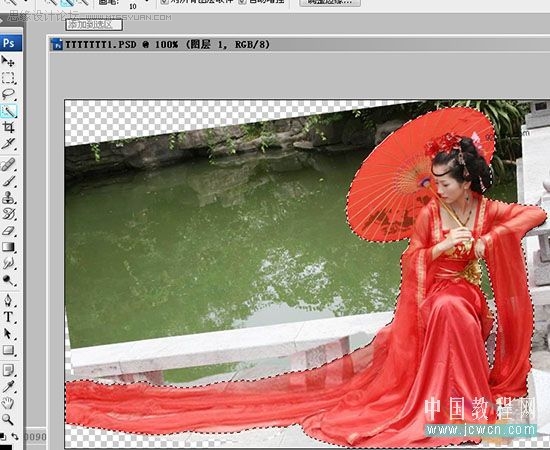This screenshot has width=550, height=450.
Task: Select the Rectangular Marquee tool
Action: (8, 78)
